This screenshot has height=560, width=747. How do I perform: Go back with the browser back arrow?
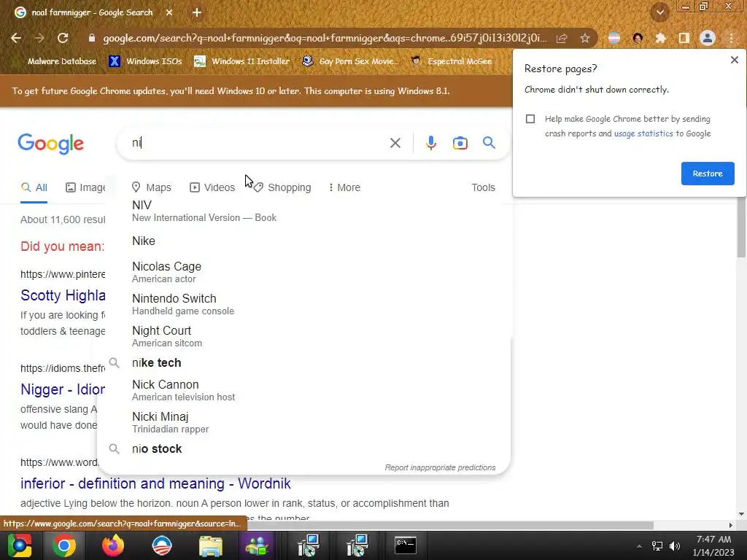16,38
